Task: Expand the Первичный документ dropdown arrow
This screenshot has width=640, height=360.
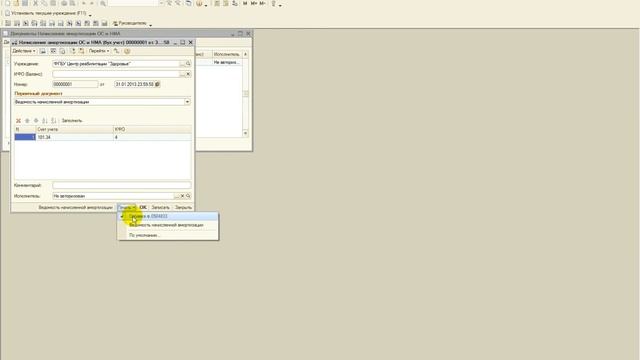Action: [x=187, y=102]
